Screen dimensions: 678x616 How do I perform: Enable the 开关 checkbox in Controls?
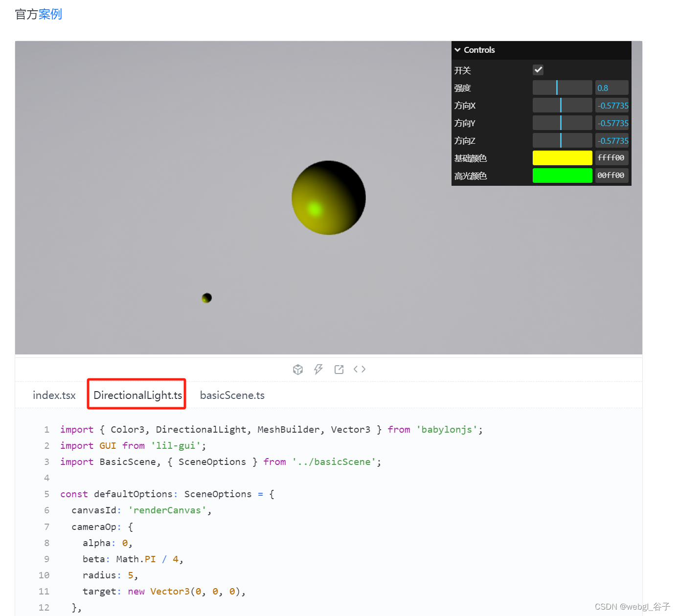538,69
